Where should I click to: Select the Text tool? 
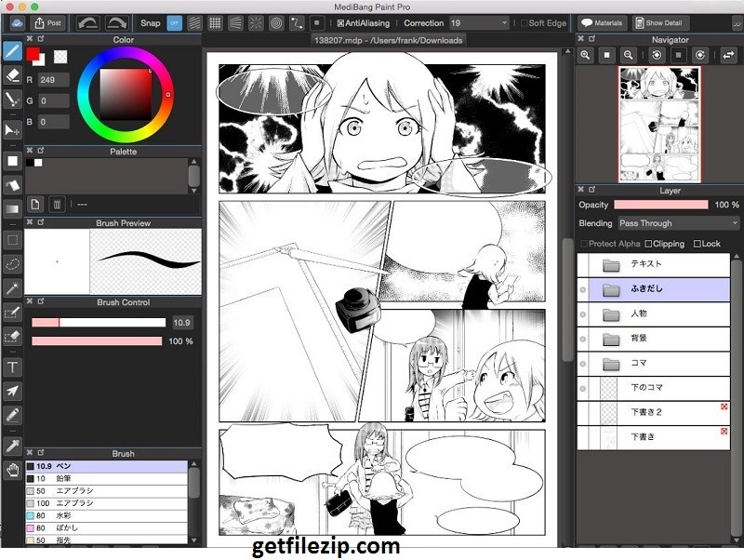pos(12,367)
